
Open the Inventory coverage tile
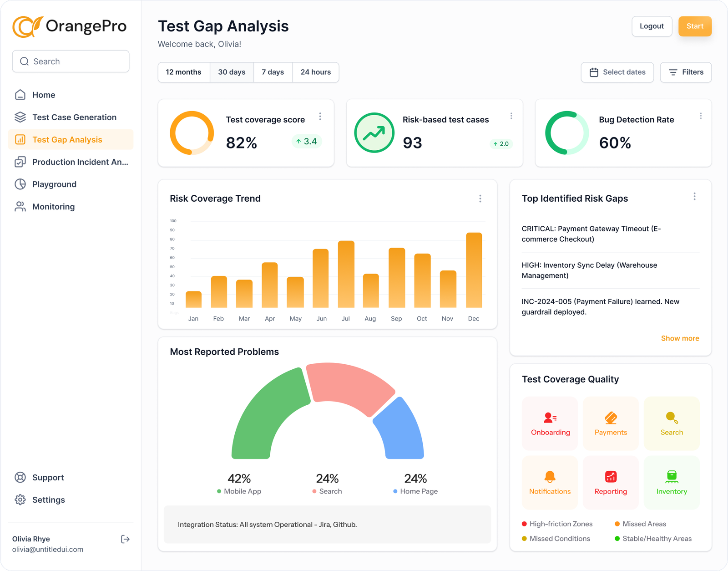pos(672,483)
